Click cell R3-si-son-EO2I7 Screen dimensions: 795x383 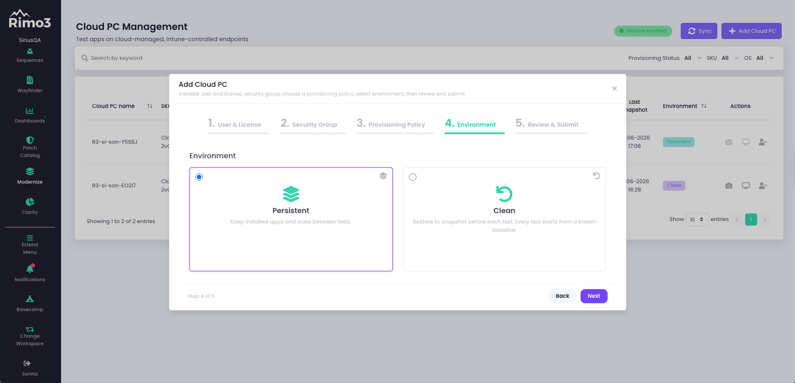point(114,186)
